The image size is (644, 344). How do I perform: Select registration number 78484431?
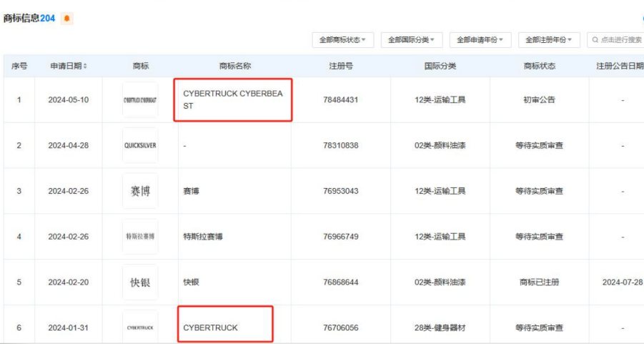[340, 100]
